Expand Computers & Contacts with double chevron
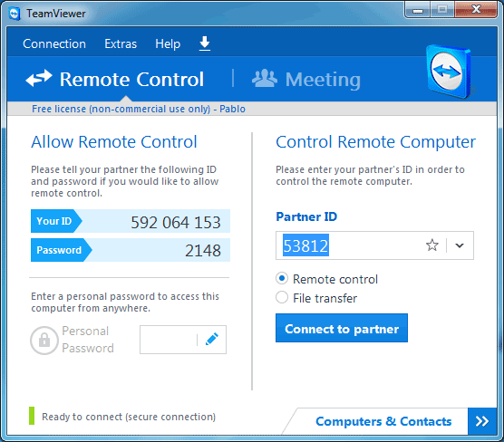Viewport: 504px width, 442px height. point(482,421)
